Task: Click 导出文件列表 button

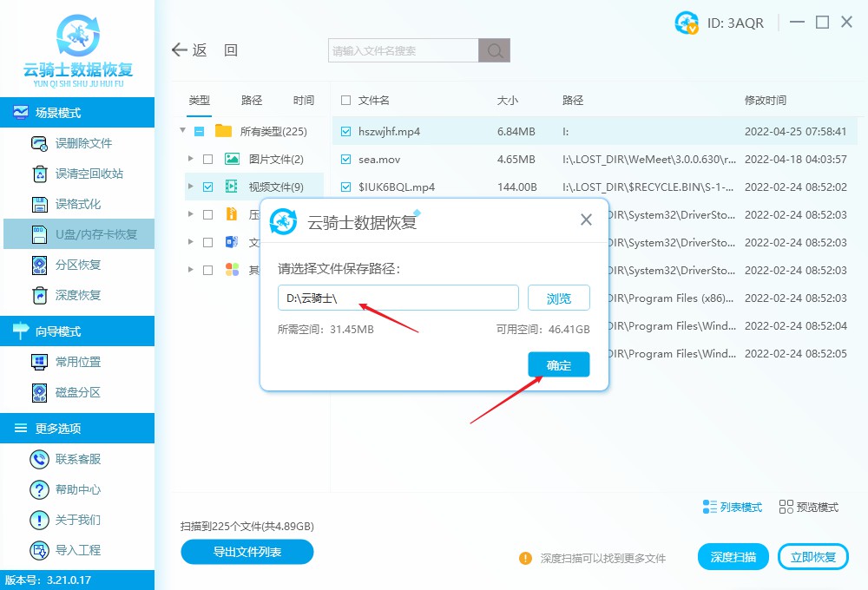Action: pyautogui.click(x=247, y=552)
